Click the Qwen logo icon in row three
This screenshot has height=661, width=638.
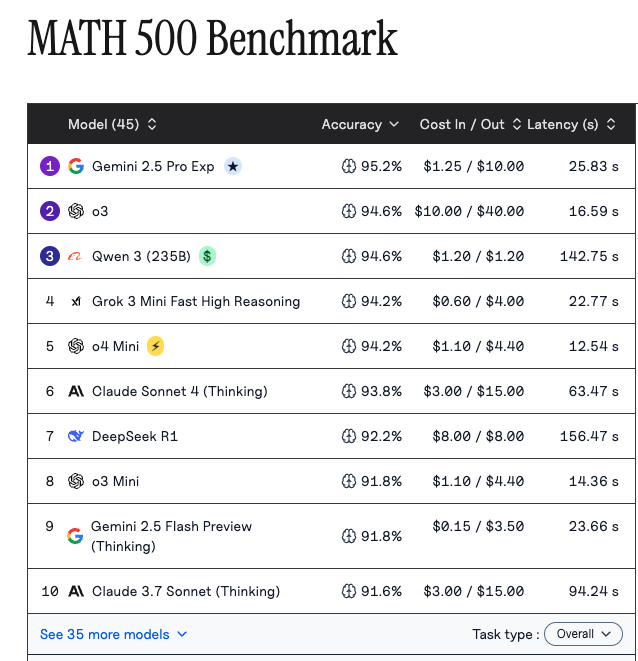[x=76, y=256]
